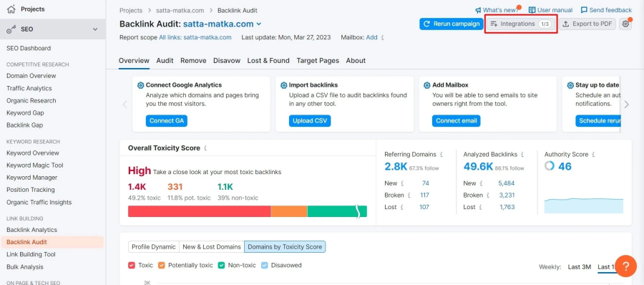Click the Import backlinks gear icon
This screenshot has width=644, height=285.
(284, 85)
